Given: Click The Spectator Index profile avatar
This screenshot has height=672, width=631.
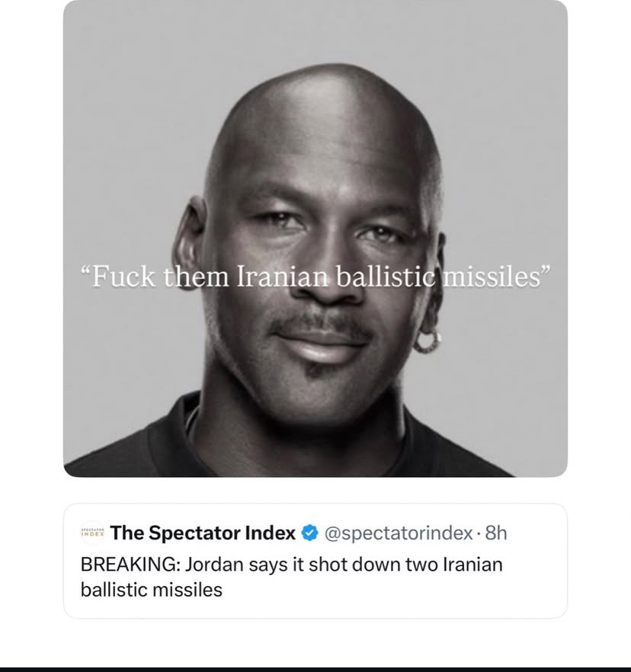Looking at the screenshot, I should click(x=92, y=533).
